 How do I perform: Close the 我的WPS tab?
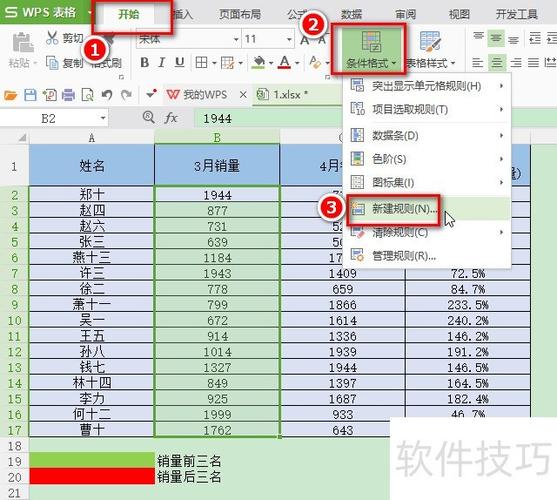pos(243,95)
